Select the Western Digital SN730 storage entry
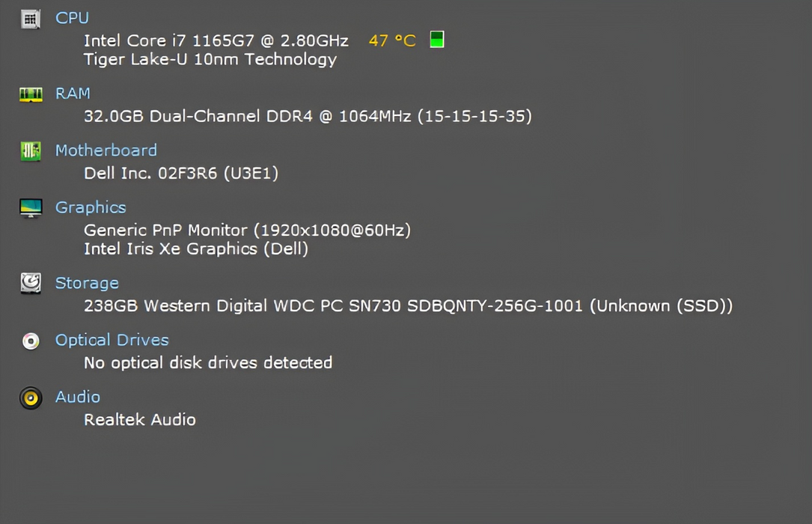This screenshot has width=812, height=524. 408,305
